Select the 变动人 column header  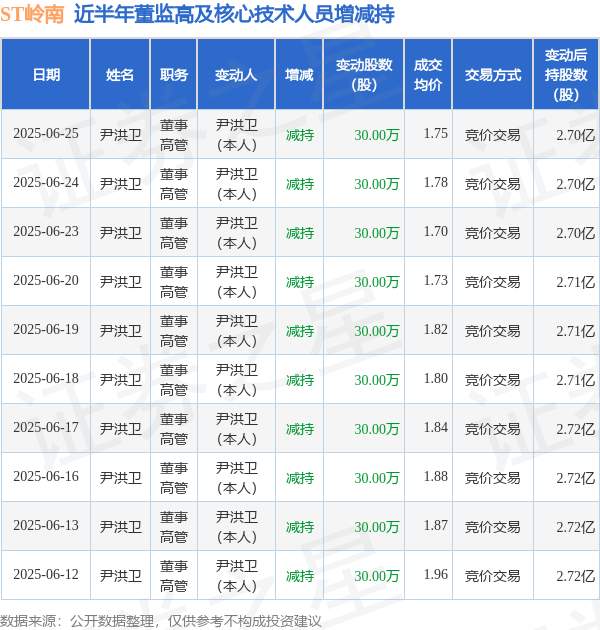pyautogui.click(x=236, y=75)
